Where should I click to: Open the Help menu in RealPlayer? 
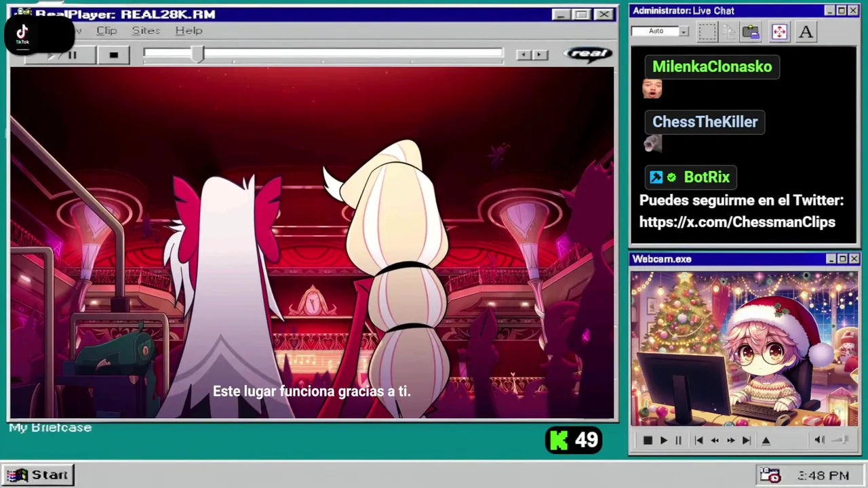(x=189, y=30)
